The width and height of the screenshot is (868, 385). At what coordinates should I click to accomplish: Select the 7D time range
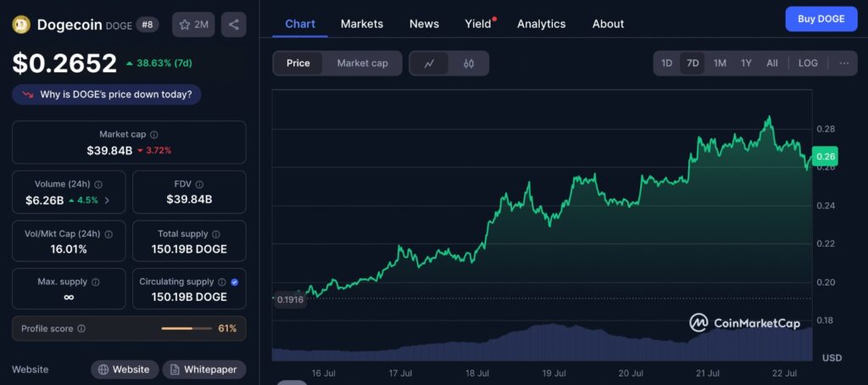693,63
